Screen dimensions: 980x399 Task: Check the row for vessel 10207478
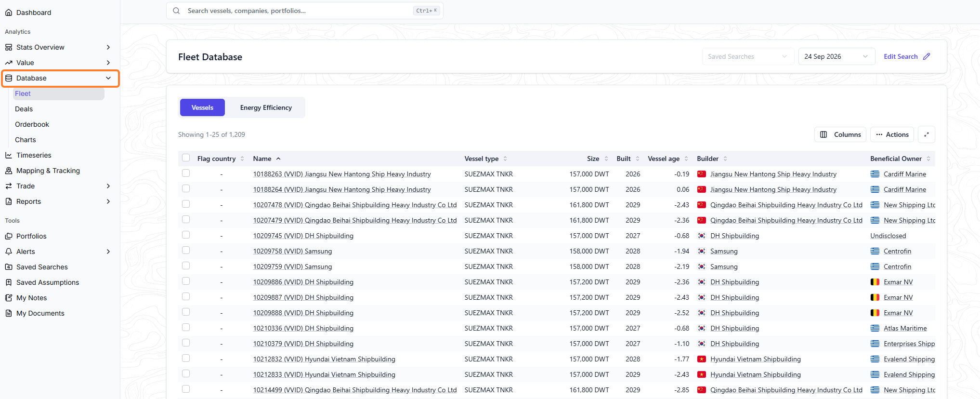coord(186,204)
